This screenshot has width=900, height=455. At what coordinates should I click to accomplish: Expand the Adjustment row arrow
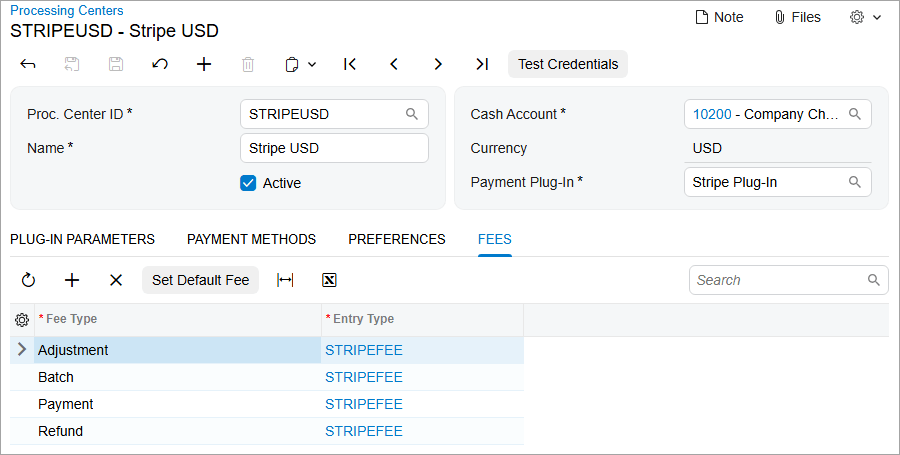tap(22, 349)
